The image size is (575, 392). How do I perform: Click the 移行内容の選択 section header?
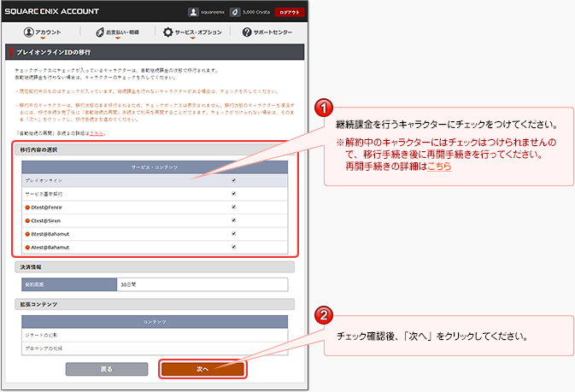coord(155,149)
